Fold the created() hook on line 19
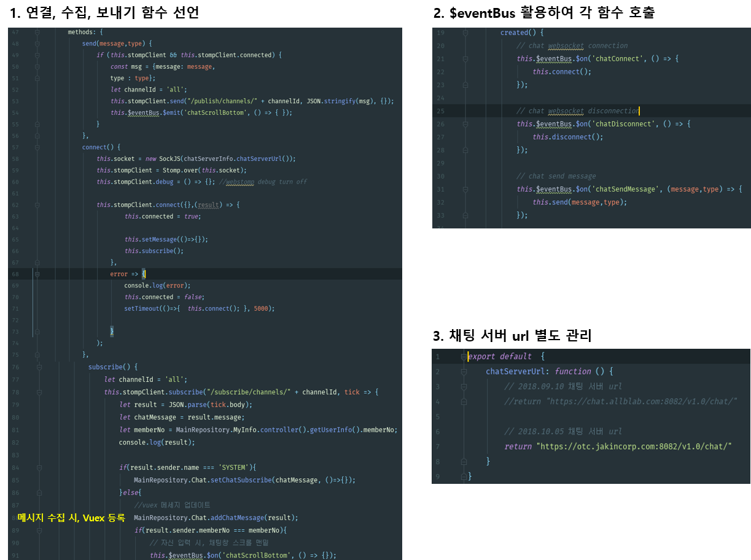 465,33
